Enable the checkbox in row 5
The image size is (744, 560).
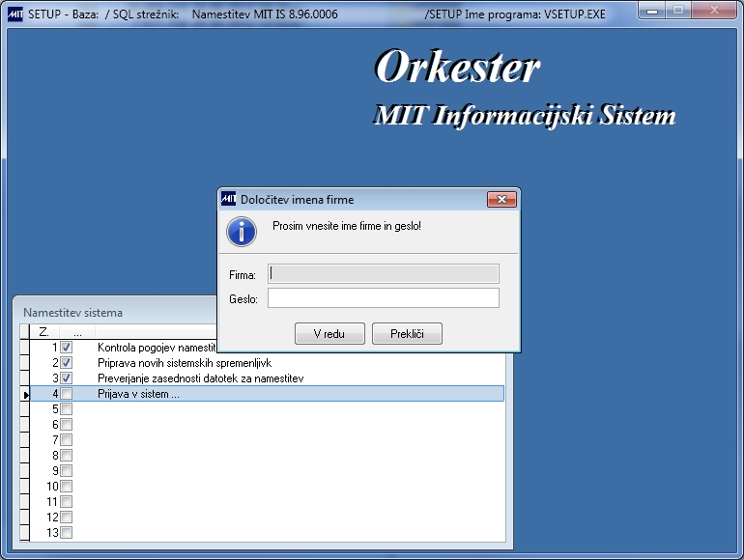tap(67, 409)
